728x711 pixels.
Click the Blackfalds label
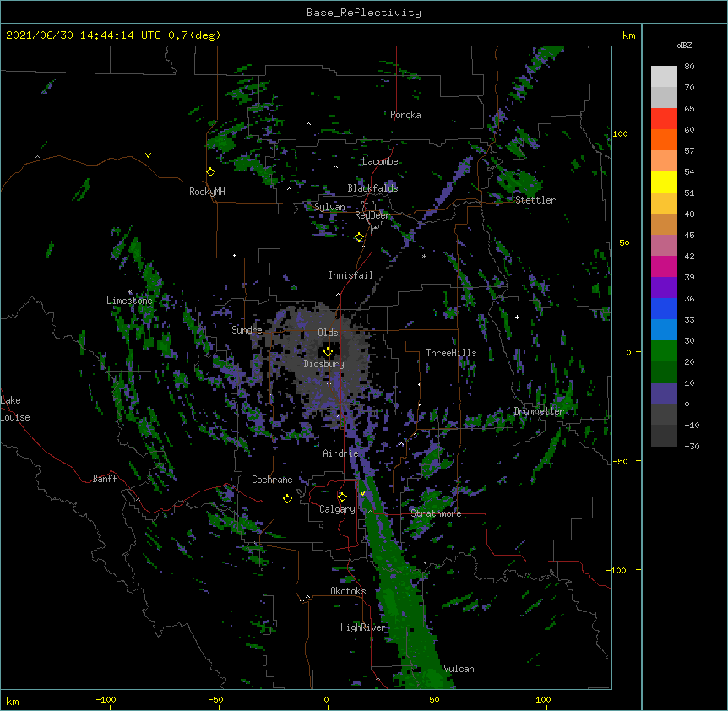pyautogui.click(x=372, y=188)
